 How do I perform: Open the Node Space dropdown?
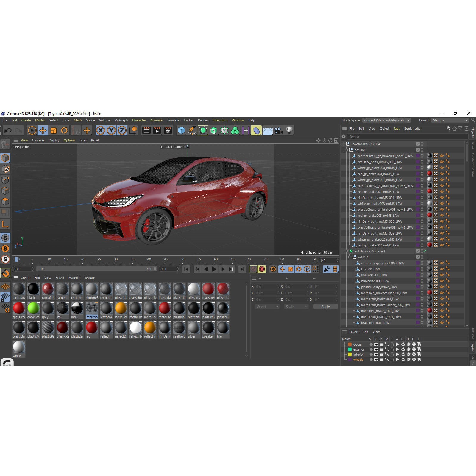(x=387, y=120)
